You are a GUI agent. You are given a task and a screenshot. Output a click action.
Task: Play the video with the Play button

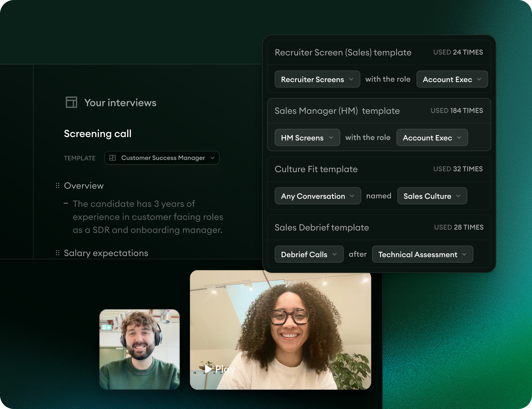pyautogui.click(x=220, y=369)
